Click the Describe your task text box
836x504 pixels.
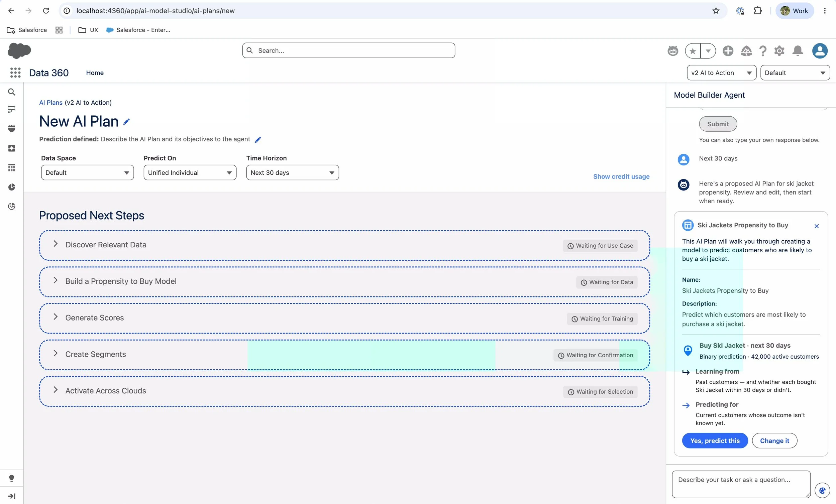point(741,484)
